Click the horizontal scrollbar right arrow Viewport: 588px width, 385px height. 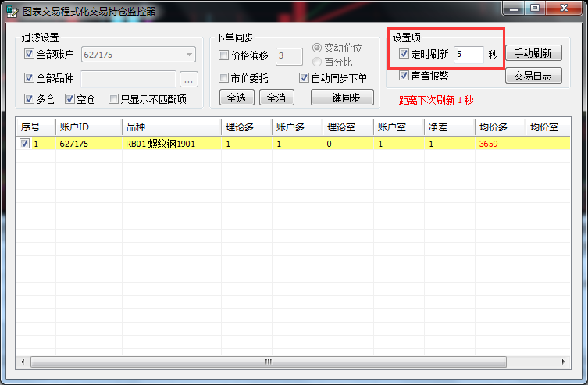[563, 362]
